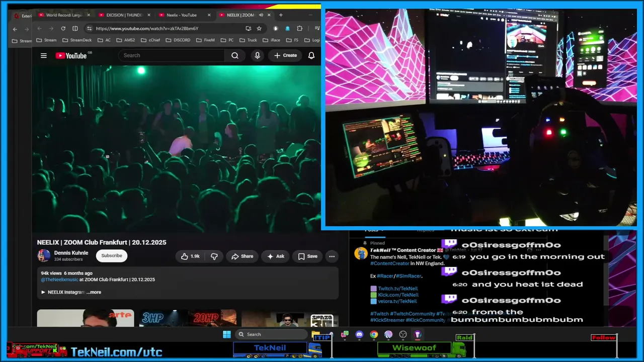This screenshot has width=644, height=362.
Task: Subscribe to Dennis Kuhnle
Action: tap(112, 256)
